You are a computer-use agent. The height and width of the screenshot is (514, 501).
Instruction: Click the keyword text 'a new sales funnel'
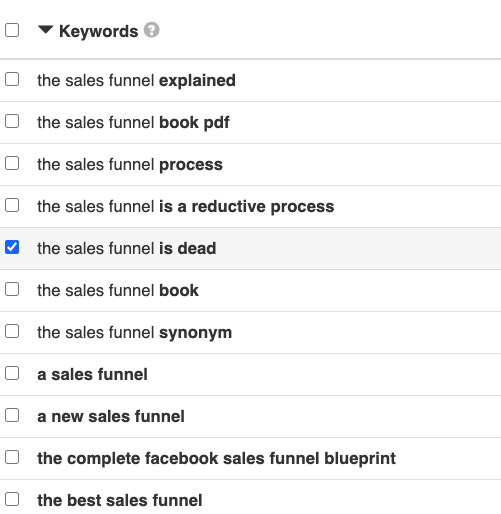coord(111,417)
